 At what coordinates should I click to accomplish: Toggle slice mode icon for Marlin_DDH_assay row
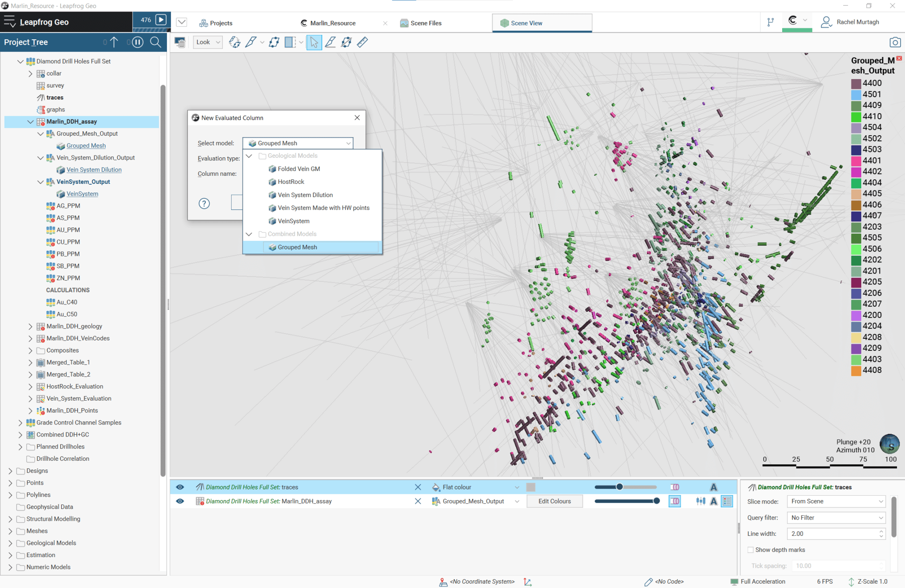675,501
